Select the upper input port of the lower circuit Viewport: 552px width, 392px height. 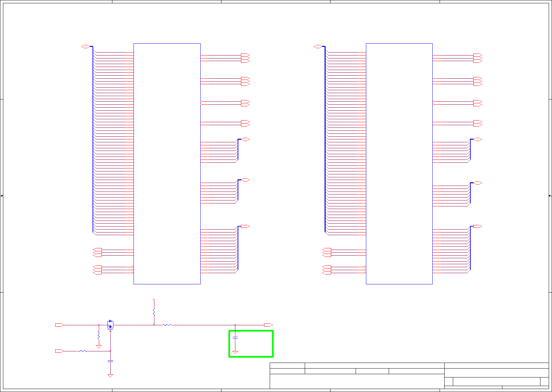tap(59, 325)
